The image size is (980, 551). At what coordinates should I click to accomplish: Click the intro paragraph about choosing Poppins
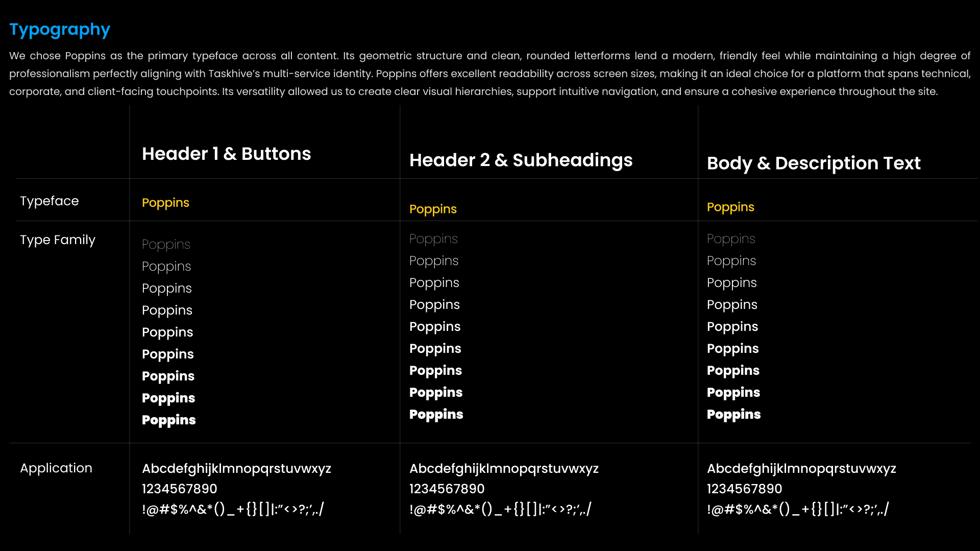489,74
